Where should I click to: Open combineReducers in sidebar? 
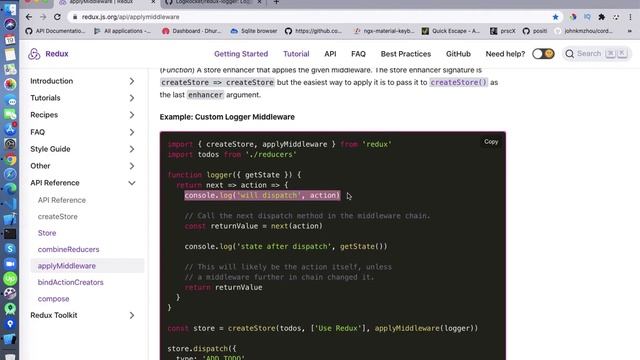pos(69,249)
